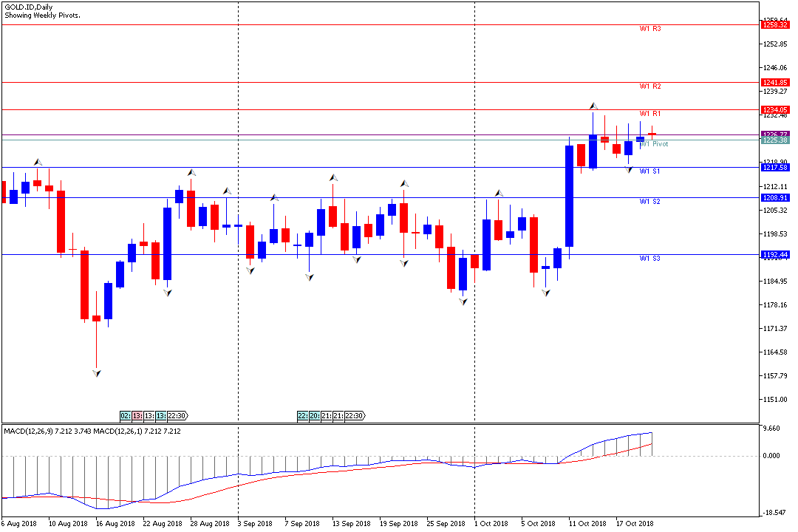The height and width of the screenshot is (532, 798).
Task: Click the 22:30 marker in the September group
Action: tap(355, 416)
